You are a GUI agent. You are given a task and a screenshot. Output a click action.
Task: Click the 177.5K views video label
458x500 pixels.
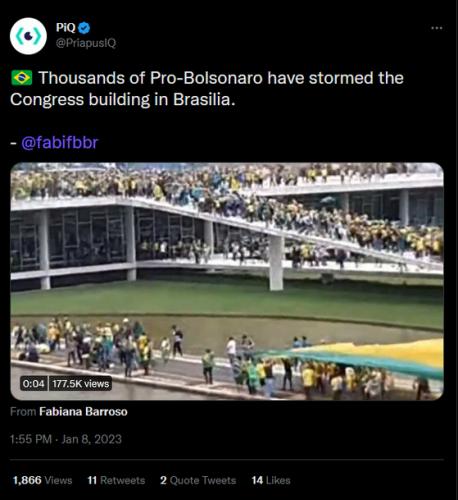pyautogui.click(x=81, y=384)
